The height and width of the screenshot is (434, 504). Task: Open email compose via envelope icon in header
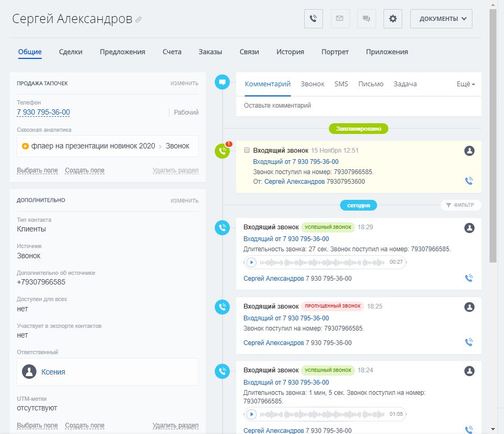pos(340,18)
